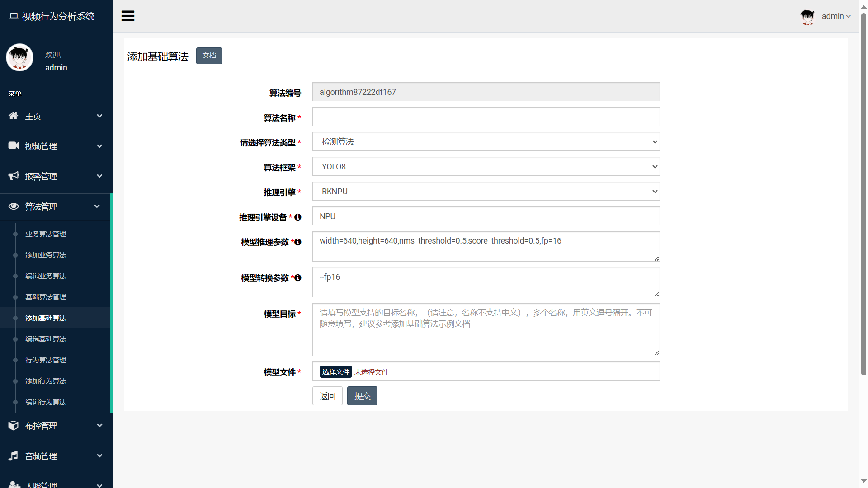
Task: Click the info icon next to 模型推理参数
Action: 297,242
